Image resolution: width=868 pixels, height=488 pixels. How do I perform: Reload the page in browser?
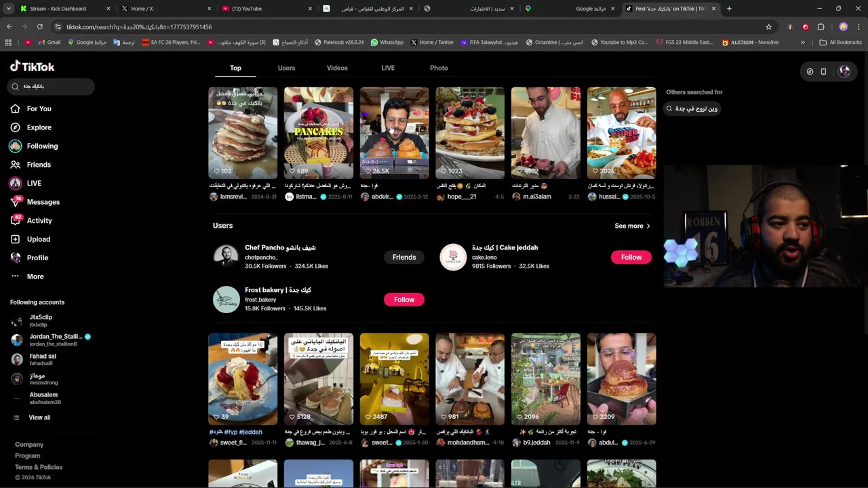tap(39, 26)
